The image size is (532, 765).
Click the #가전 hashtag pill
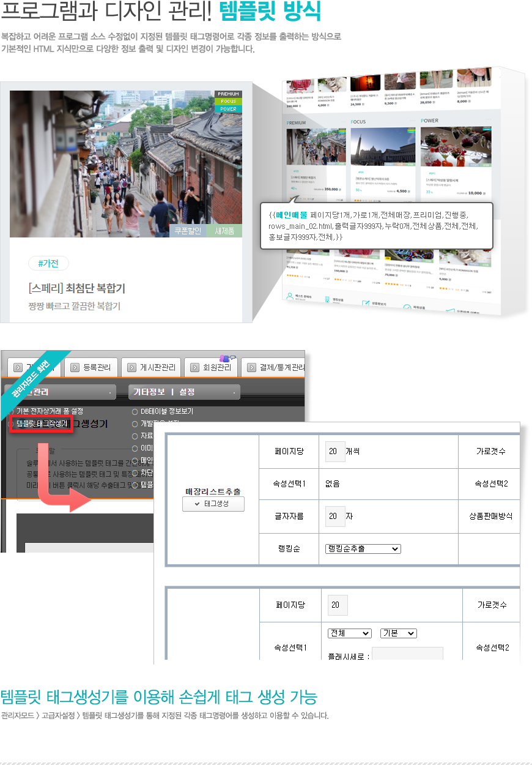[48, 263]
